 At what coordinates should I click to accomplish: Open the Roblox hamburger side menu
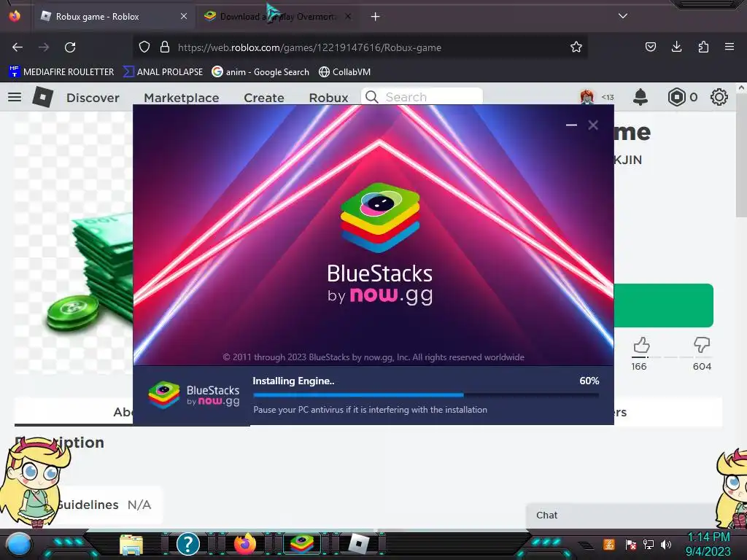(x=15, y=97)
